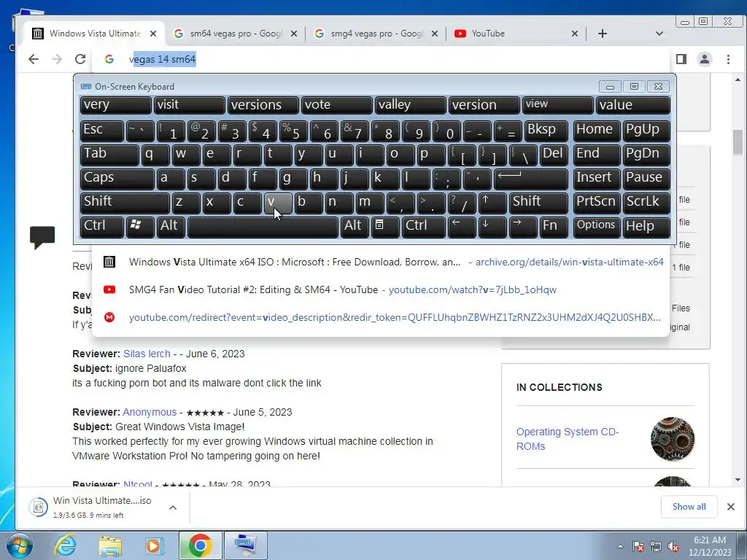Close the YouTube tab
Viewport: 747px width, 560px height.
[575, 34]
